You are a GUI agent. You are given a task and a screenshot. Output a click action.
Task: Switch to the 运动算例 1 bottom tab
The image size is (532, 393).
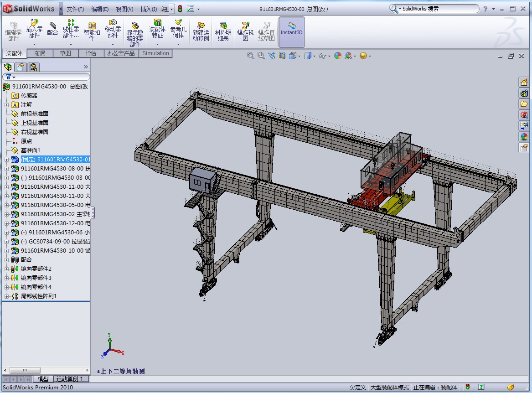(69, 379)
